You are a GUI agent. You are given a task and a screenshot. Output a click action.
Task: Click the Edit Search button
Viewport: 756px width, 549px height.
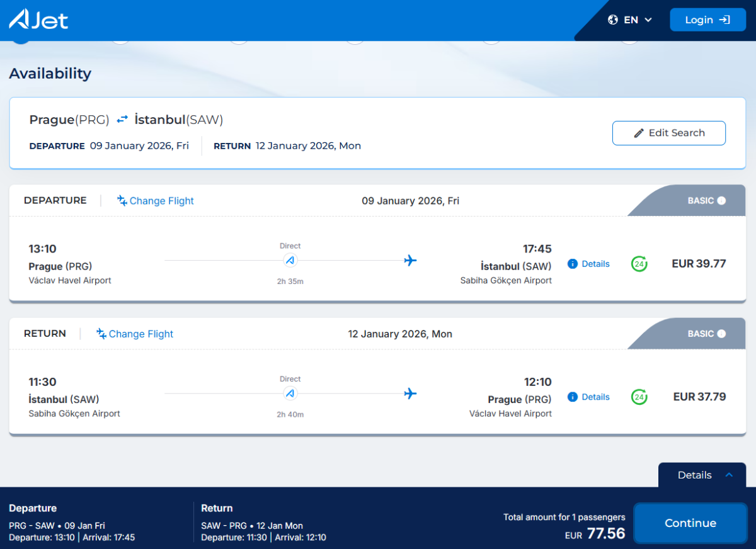(668, 133)
